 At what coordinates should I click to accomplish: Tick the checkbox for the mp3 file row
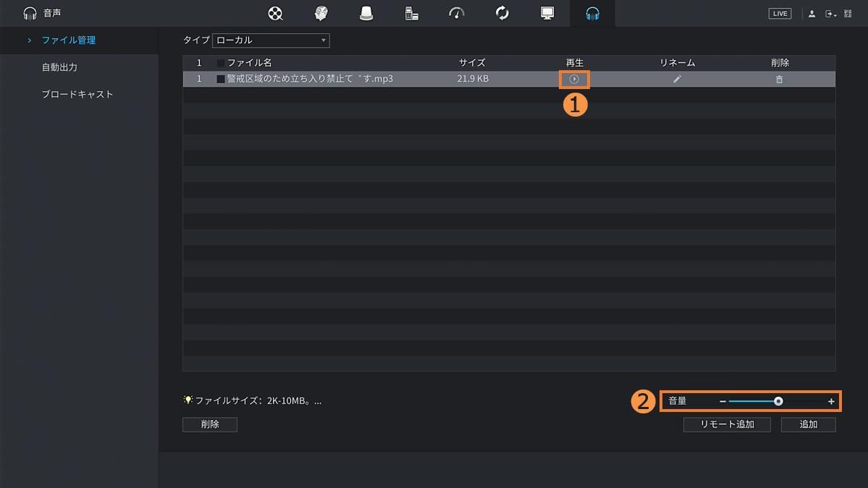pos(221,79)
